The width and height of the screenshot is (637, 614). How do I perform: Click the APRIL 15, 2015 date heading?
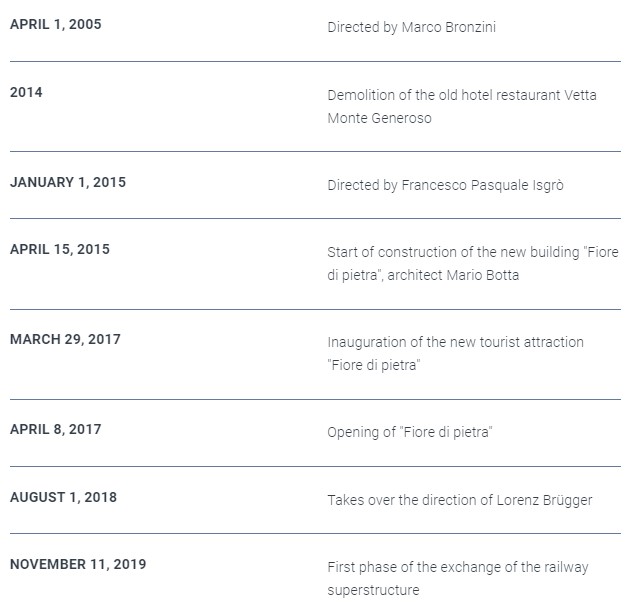tap(60, 249)
